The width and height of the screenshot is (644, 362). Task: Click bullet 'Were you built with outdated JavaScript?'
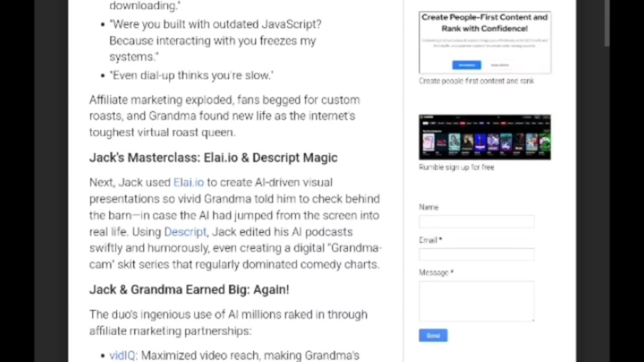pyautogui.click(x=215, y=41)
